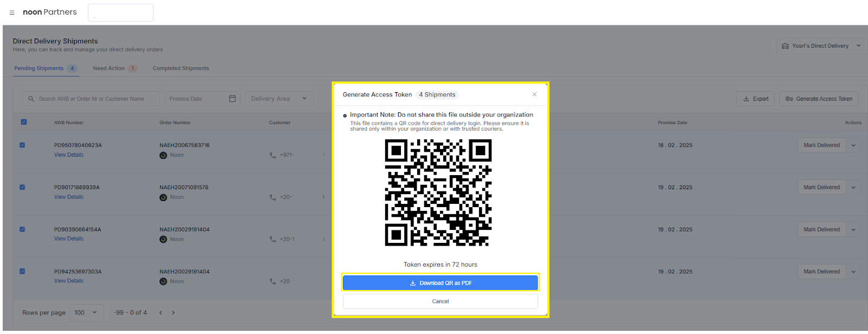
Task: Click the AWB Number column header
Action: [69, 123]
